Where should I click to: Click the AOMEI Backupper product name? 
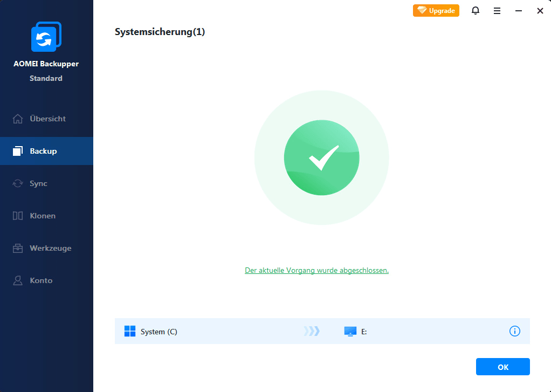(46, 64)
